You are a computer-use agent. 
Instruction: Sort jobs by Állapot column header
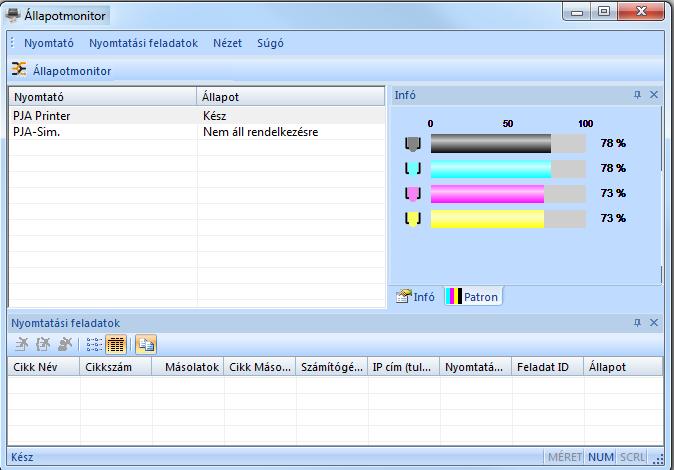tap(623, 367)
